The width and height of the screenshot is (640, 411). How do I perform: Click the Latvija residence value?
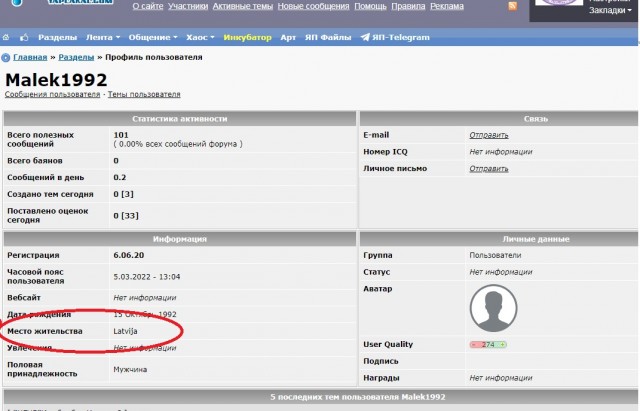click(125, 331)
